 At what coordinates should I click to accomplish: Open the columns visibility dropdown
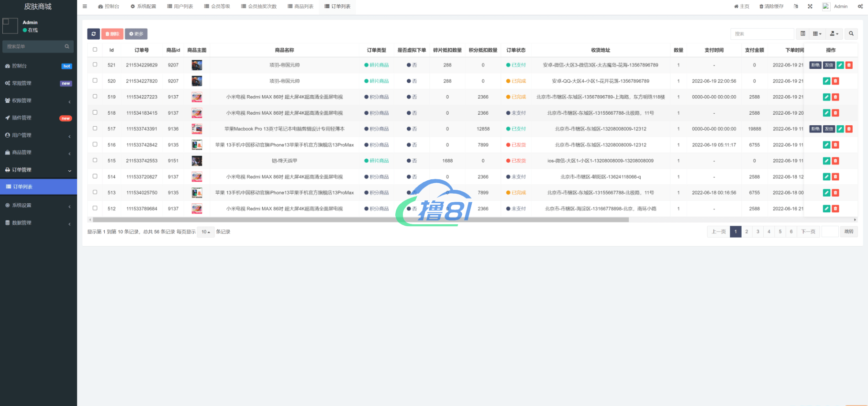point(817,34)
